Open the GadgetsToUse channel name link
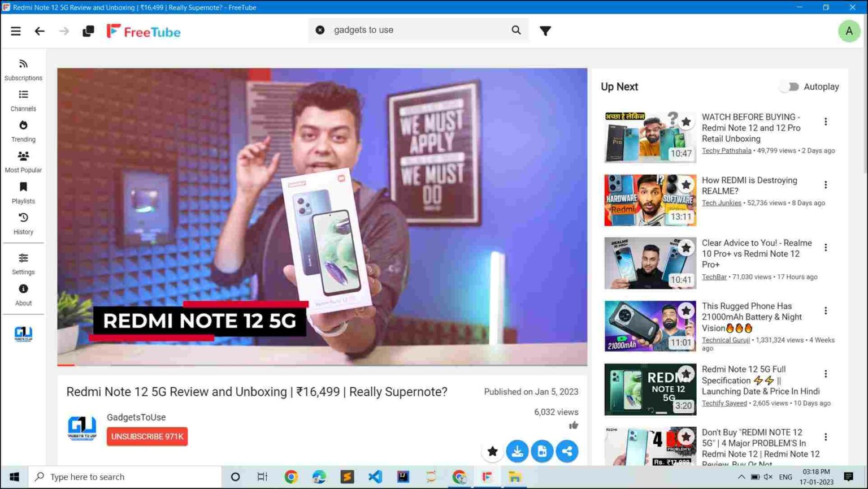 point(136,417)
